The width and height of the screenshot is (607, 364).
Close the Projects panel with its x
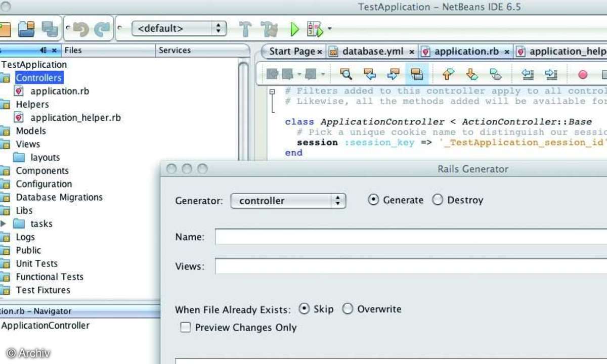pos(54,51)
